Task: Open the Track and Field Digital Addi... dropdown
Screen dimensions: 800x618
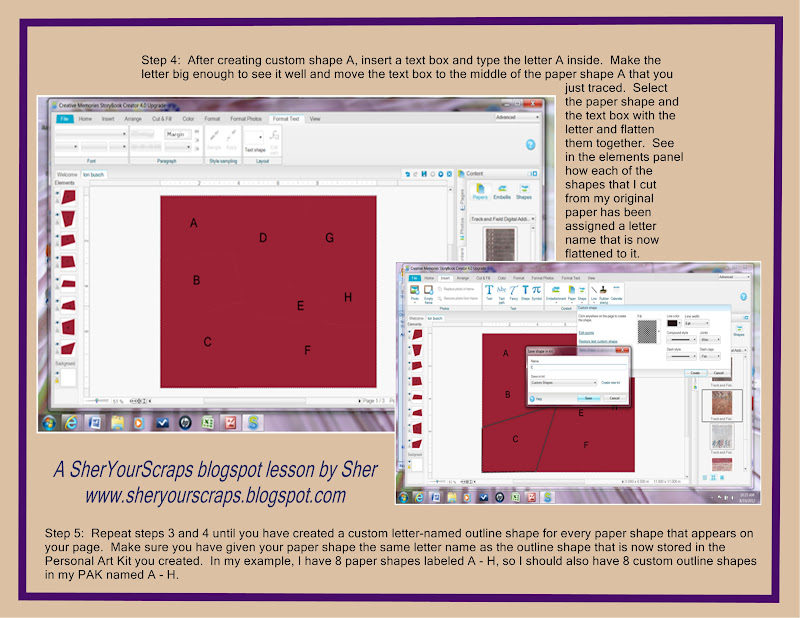Action: point(502,219)
